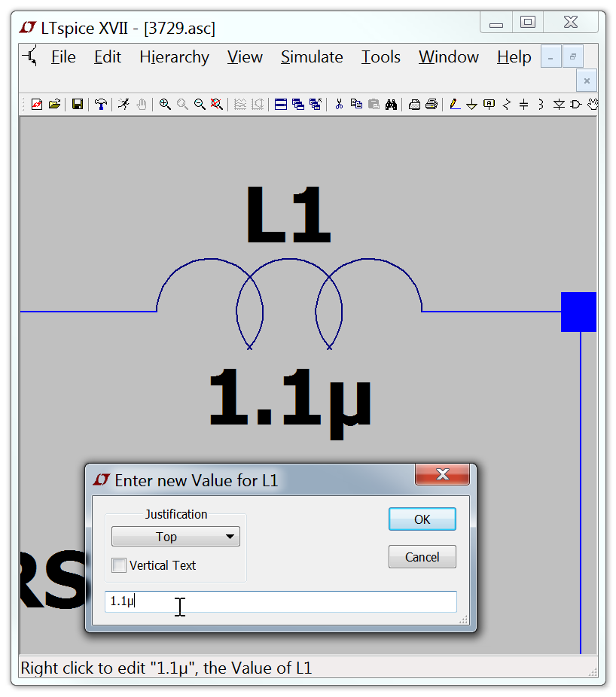Click the Run simulation icon

coord(124,105)
